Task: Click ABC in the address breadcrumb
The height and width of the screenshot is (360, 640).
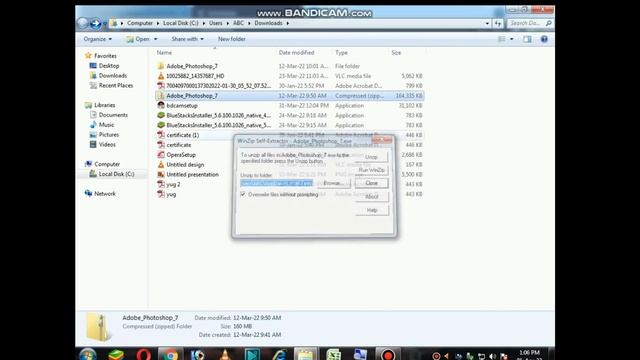Action: 238,23
